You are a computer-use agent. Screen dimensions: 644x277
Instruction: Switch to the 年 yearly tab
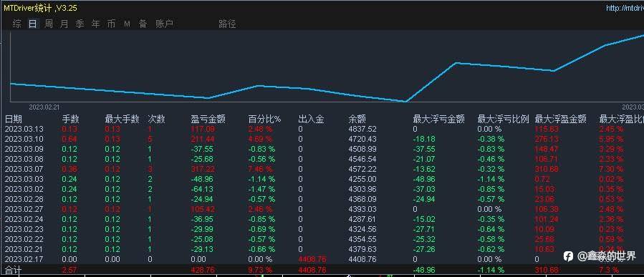[x=96, y=24]
